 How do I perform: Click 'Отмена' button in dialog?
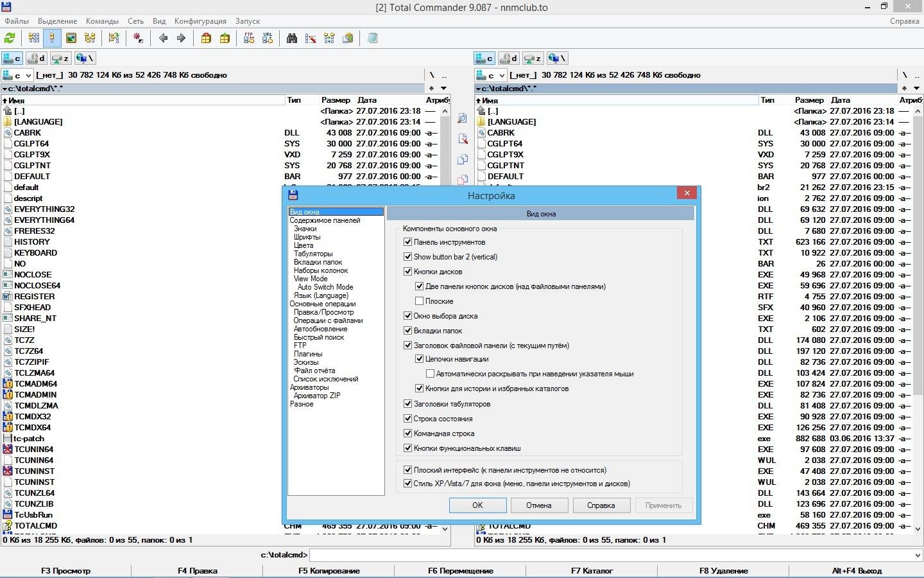[539, 505]
